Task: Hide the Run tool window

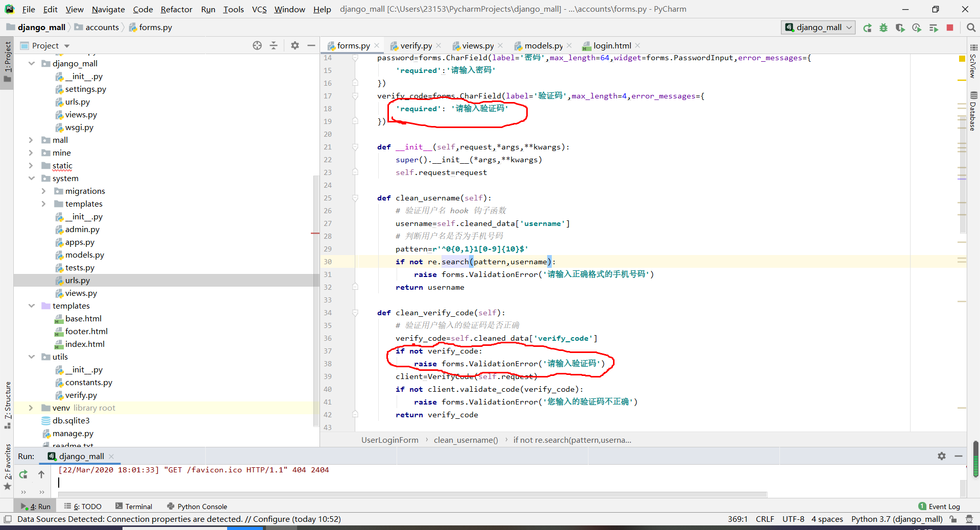Action: 959,456
